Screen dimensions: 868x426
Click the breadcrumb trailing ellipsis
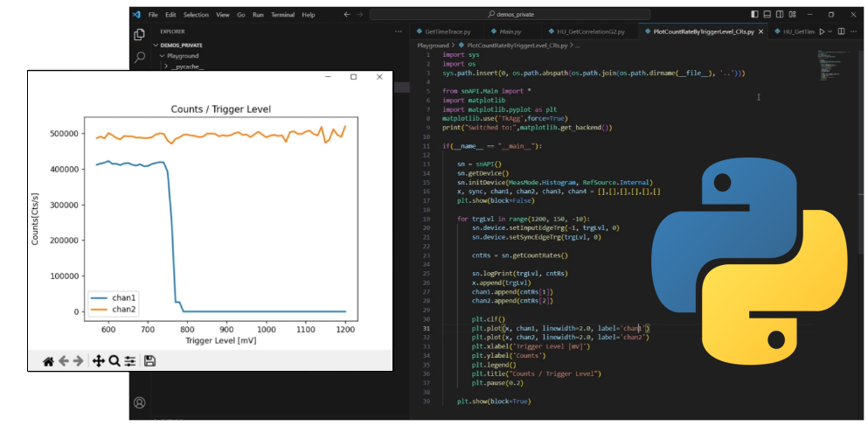[x=578, y=45]
